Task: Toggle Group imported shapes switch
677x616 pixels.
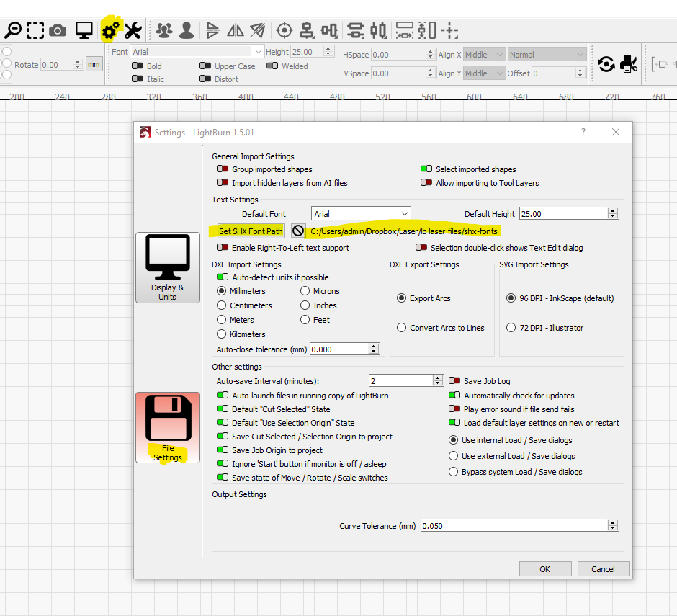Action: tap(223, 169)
